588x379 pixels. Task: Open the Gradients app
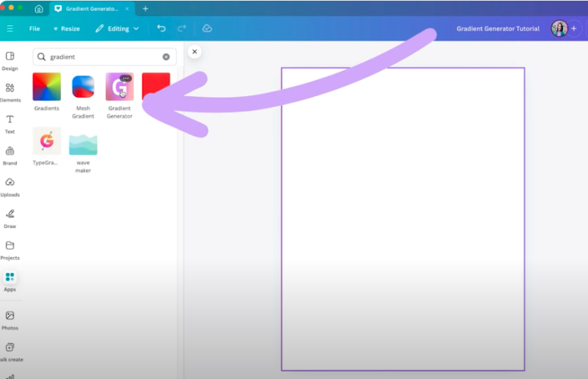(46, 87)
